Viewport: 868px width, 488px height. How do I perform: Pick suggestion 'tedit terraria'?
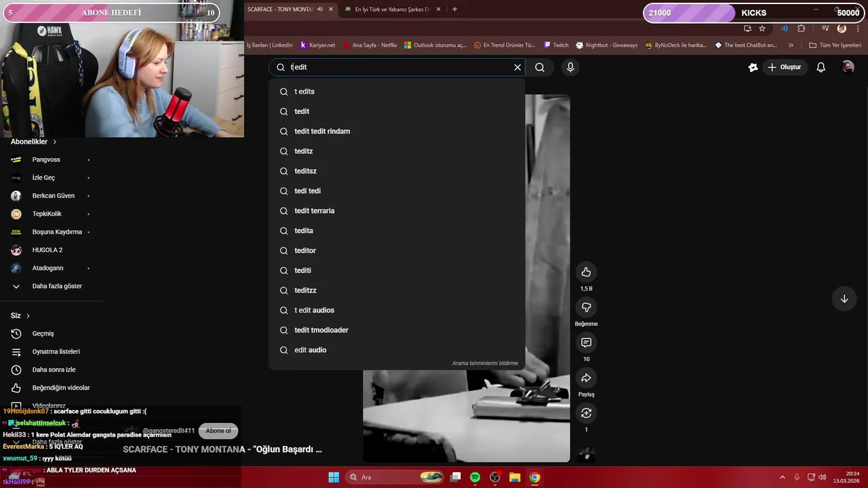coord(397,211)
